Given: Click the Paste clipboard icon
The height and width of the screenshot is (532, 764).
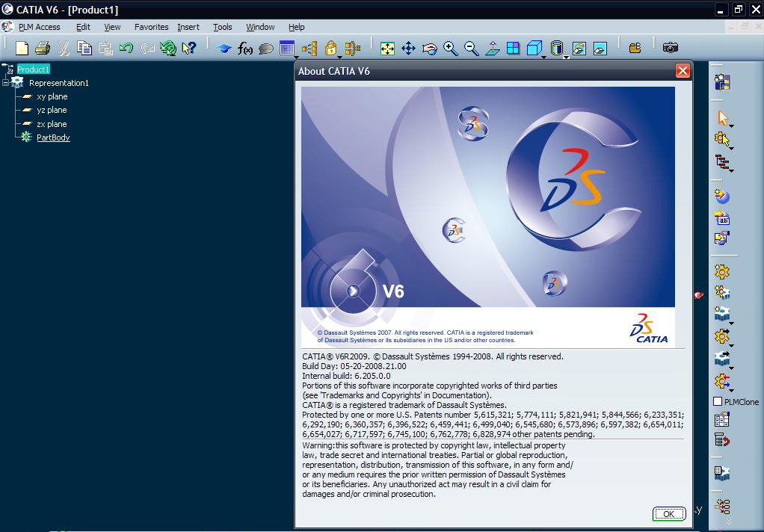Looking at the screenshot, I should point(105,48).
